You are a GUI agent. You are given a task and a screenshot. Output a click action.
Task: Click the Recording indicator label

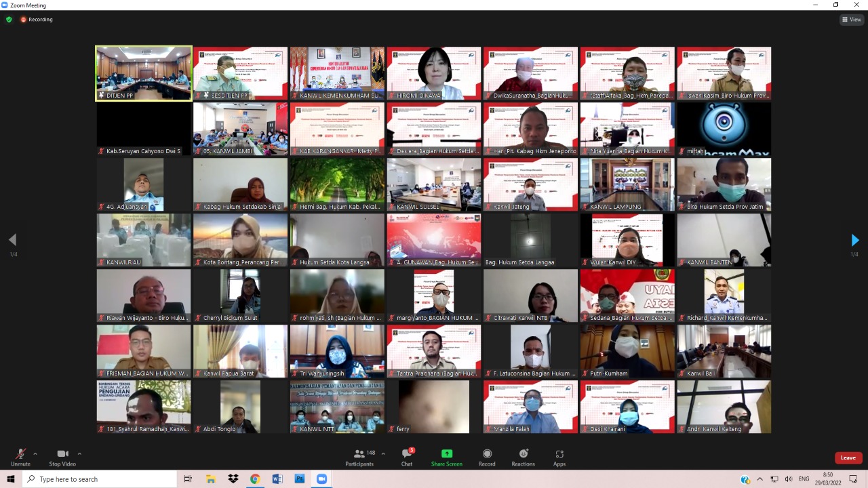(x=40, y=20)
